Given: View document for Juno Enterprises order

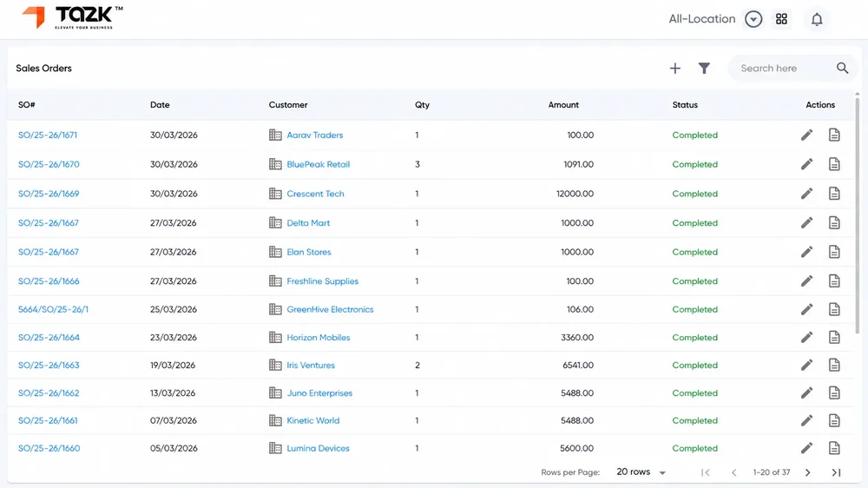Looking at the screenshot, I should [833, 392].
